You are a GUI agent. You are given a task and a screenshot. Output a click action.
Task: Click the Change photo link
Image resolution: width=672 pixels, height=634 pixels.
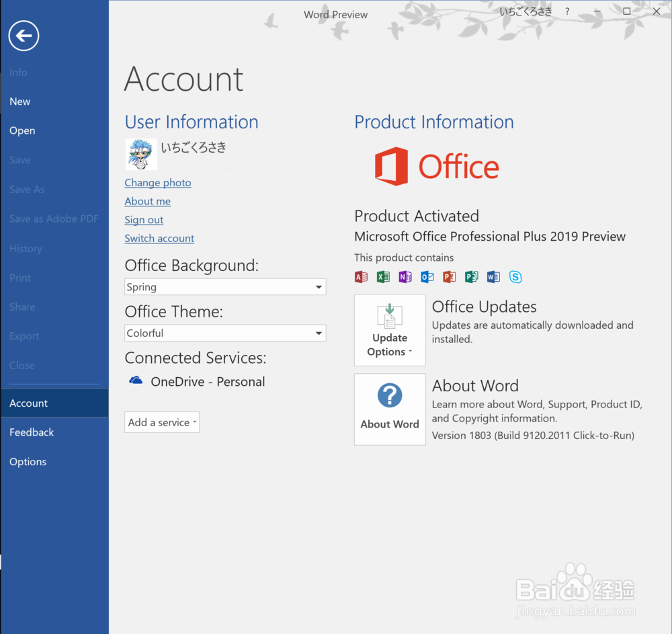click(158, 183)
